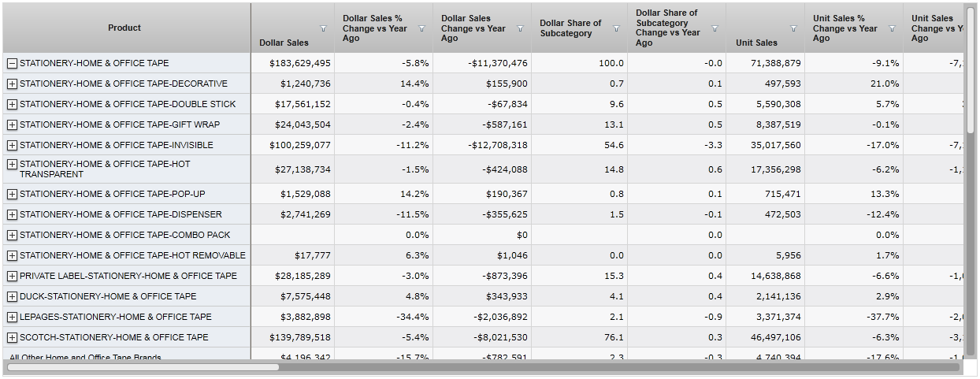Click the Product column header
980x379 pixels.
(x=124, y=28)
